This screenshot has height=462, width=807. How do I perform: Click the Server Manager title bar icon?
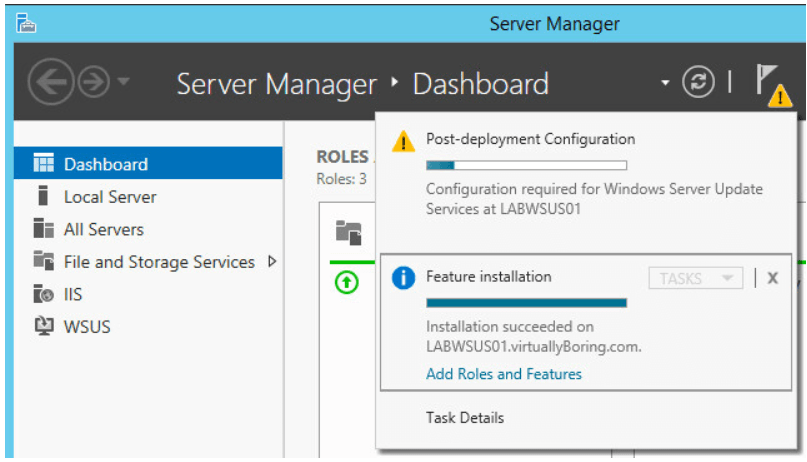pos(26,23)
